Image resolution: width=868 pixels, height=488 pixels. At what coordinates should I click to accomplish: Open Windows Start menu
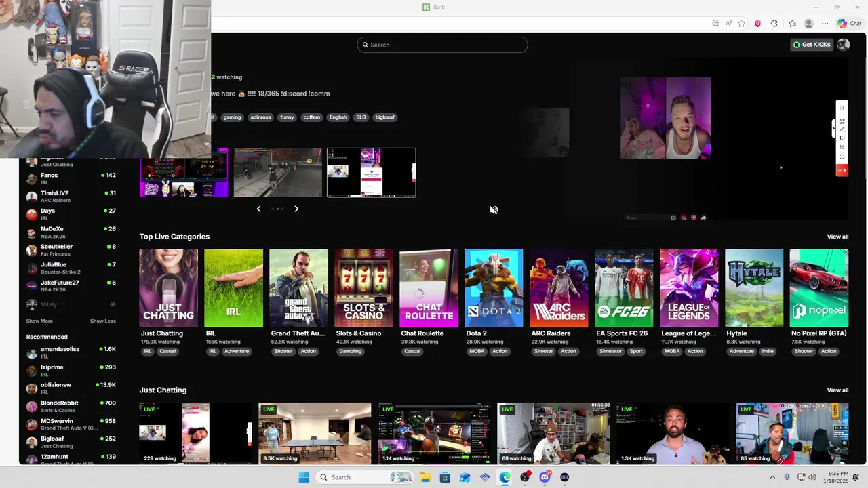coord(304,477)
